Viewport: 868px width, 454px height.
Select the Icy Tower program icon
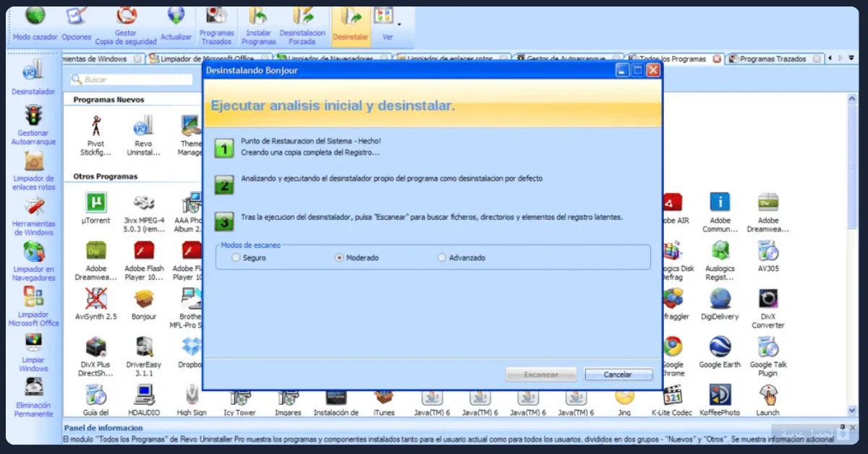point(239,403)
